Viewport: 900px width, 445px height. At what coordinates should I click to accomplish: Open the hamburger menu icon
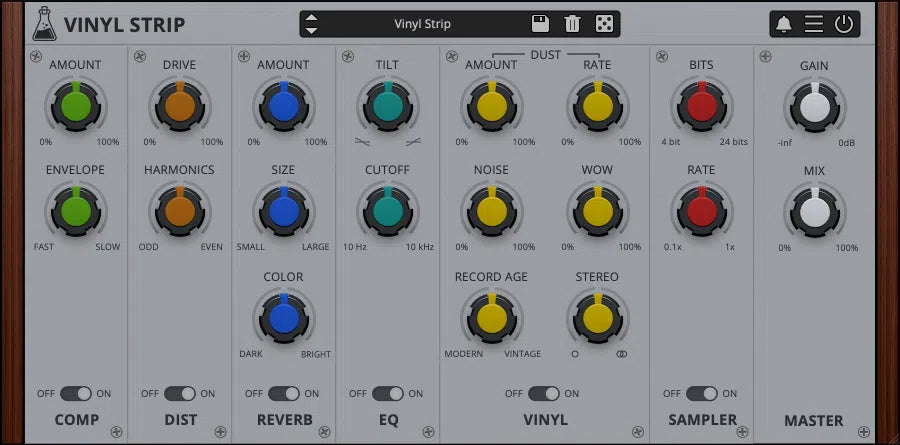814,25
